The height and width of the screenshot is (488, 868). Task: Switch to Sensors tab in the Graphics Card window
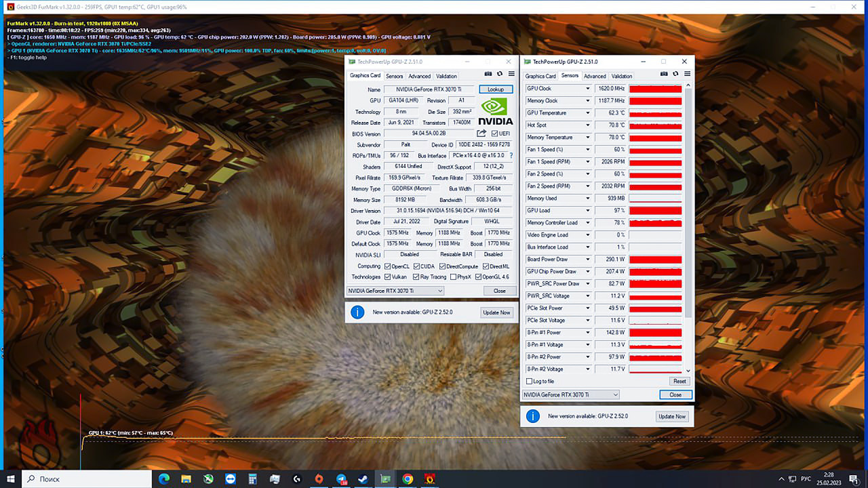pyautogui.click(x=394, y=76)
